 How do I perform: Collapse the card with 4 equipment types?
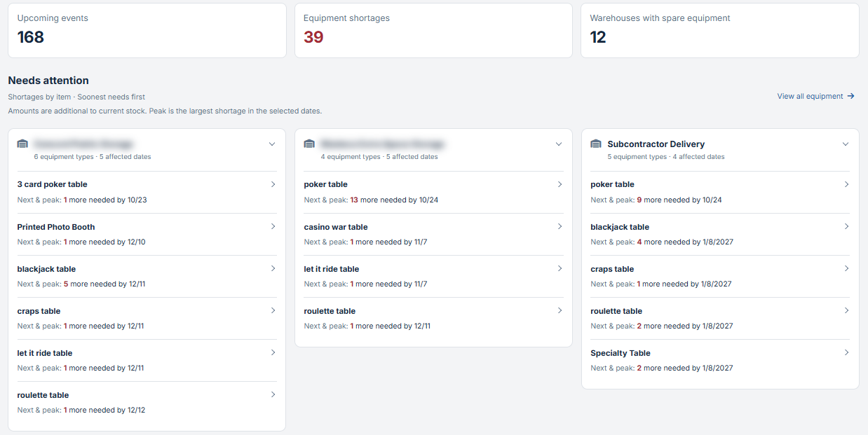pos(559,144)
